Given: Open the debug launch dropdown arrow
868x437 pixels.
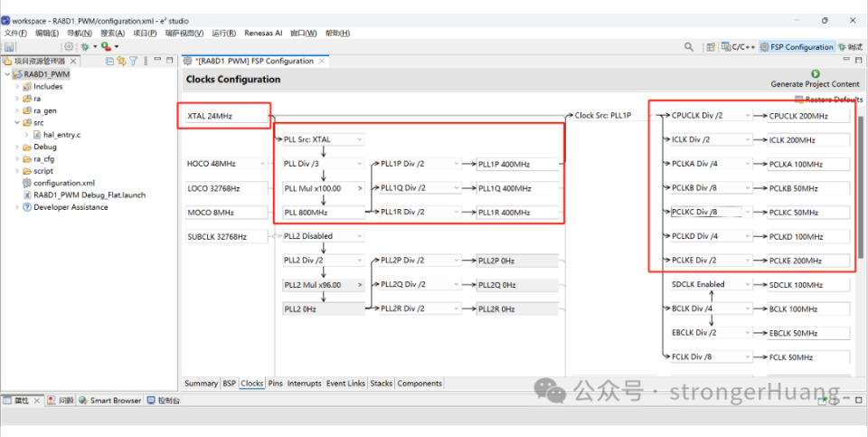Looking at the screenshot, I should pos(95,47).
